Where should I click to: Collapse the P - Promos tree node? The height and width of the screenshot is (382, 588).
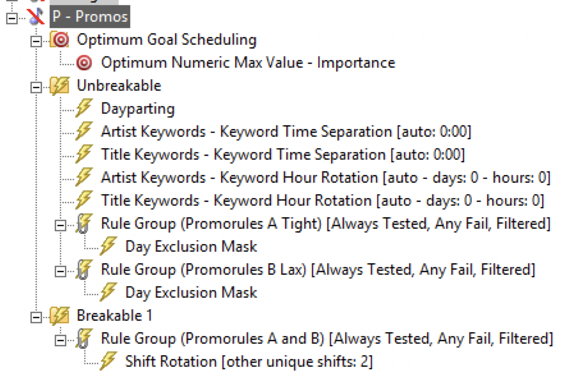[x=12, y=18]
